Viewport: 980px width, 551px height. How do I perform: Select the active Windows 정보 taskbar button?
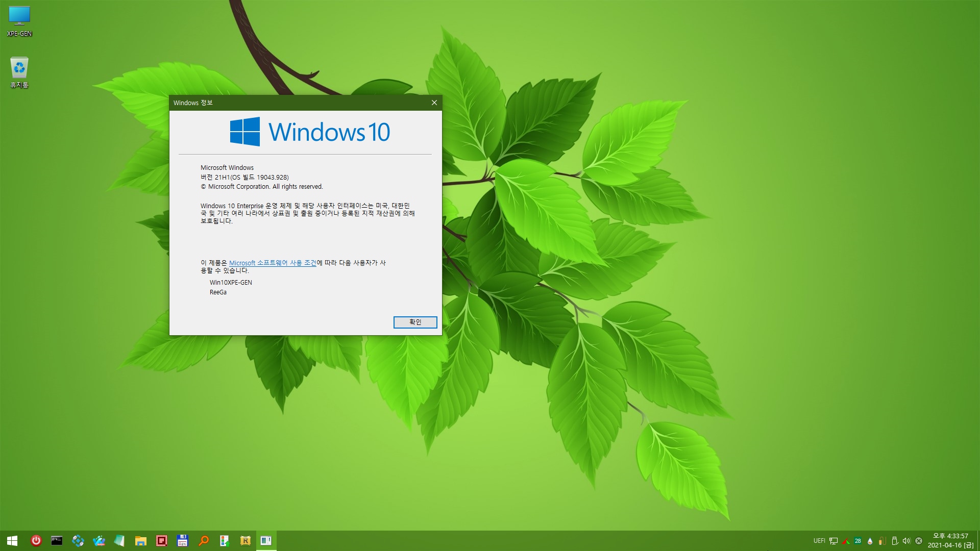[266, 541]
